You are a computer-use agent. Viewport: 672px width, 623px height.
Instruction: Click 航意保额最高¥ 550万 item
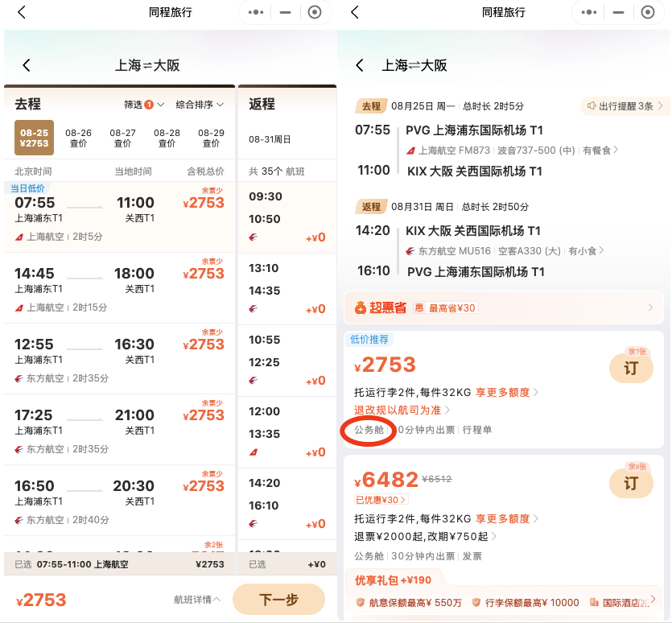click(x=409, y=603)
